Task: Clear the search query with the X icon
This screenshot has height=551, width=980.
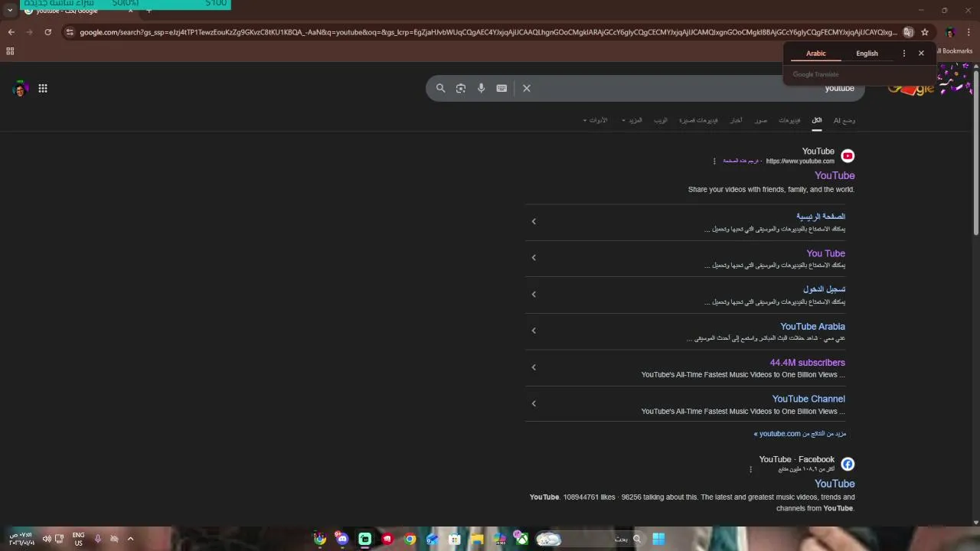Action: (x=527, y=88)
